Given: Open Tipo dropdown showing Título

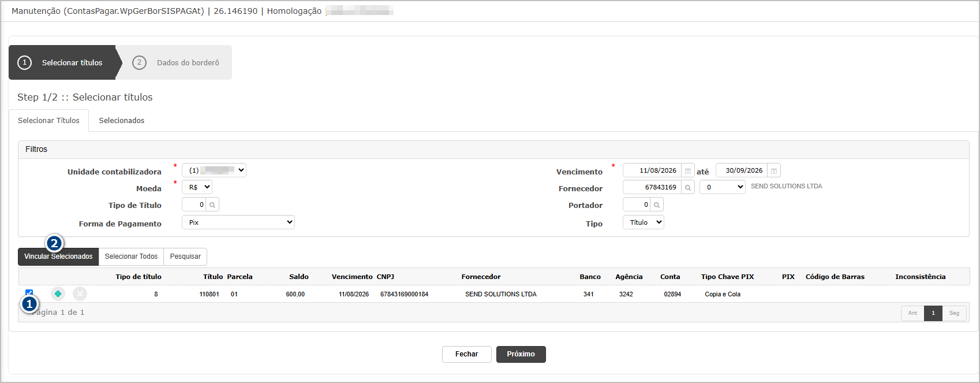Looking at the screenshot, I should [644, 222].
